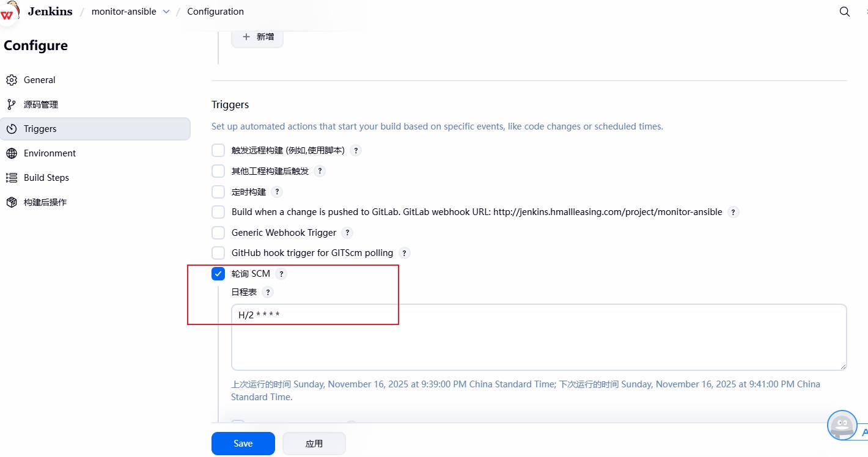Screen dimensions: 868x457
Task: Click help icon next to 日程表 label
Action: 268,293
